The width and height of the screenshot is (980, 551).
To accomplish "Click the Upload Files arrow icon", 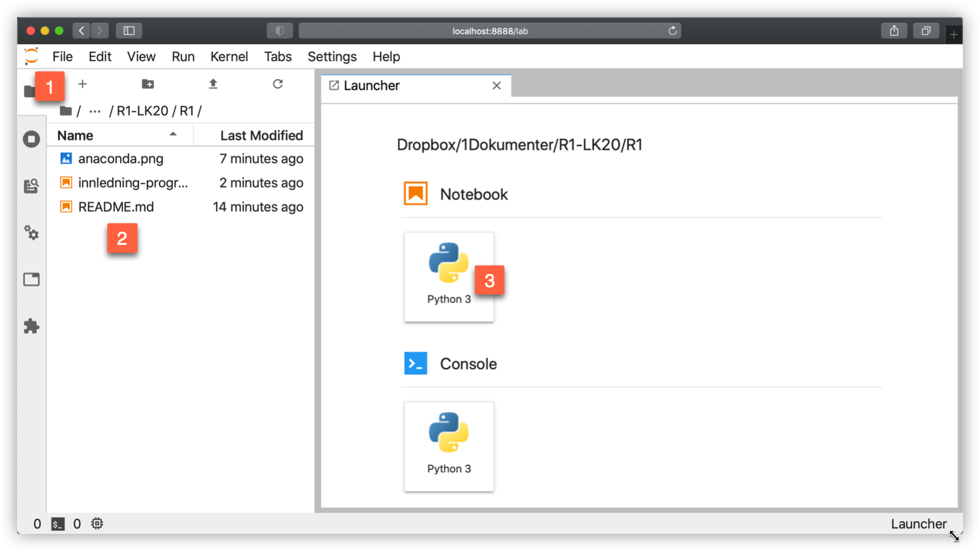I will click(213, 84).
